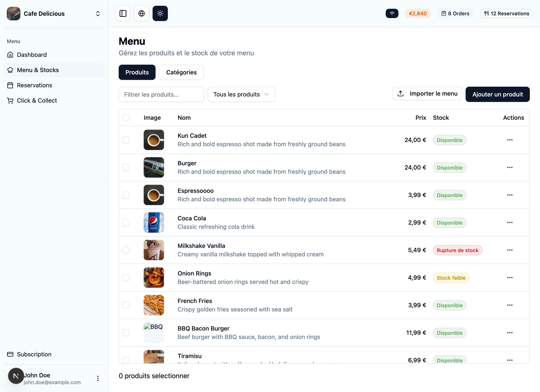
Task: Open the user options three-dot icon
Action: 98,378
